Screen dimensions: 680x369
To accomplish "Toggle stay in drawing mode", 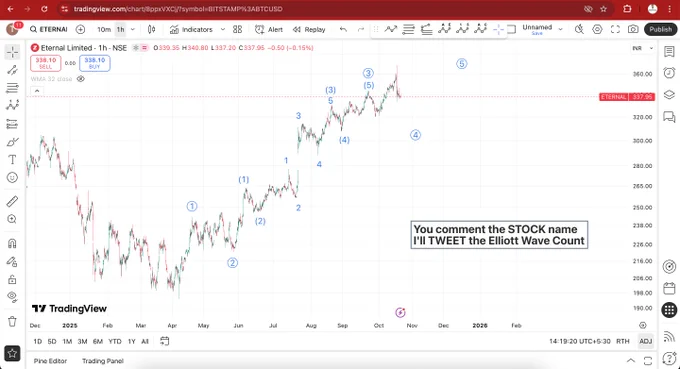I will (x=12, y=261).
